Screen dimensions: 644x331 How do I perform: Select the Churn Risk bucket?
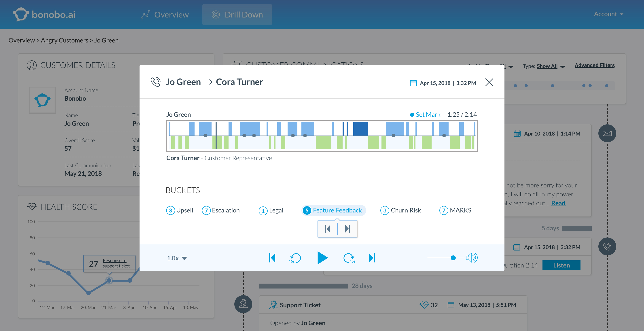(x=400, y=210)
